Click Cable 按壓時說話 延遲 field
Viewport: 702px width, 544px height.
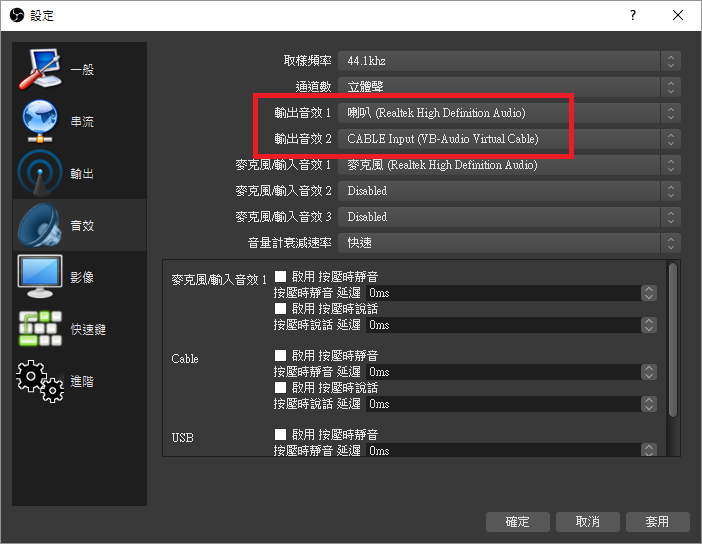504,404
